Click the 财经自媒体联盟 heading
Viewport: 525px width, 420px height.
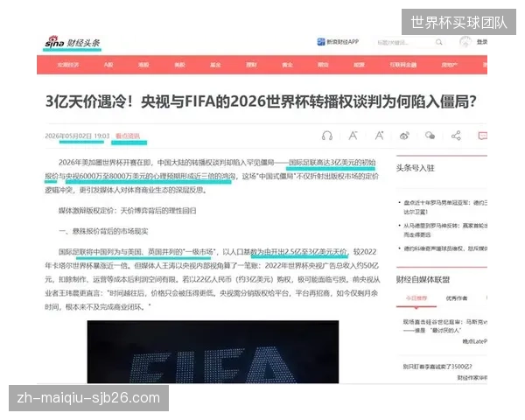[423, 280]
